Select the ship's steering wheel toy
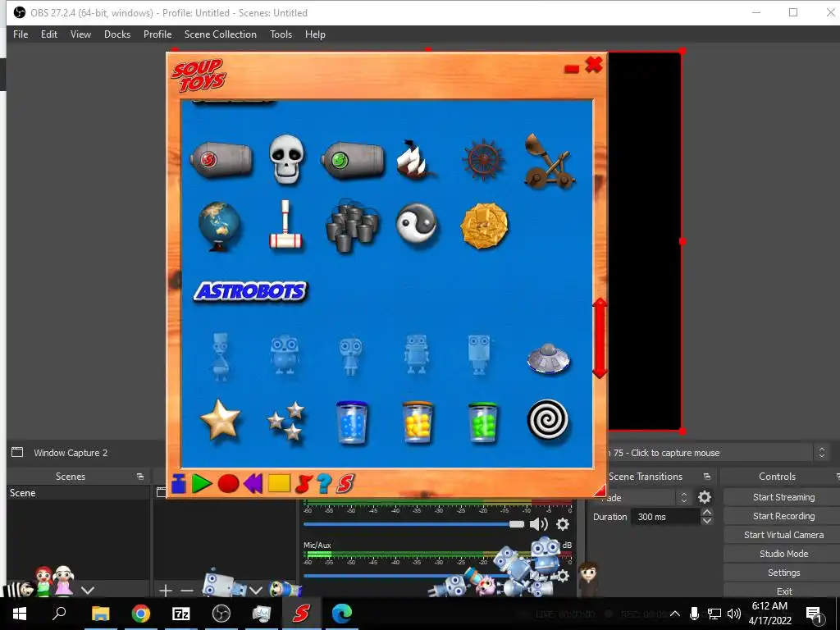Image resolution: width=840 pixels, height=630 pixels. pos(483,160)
